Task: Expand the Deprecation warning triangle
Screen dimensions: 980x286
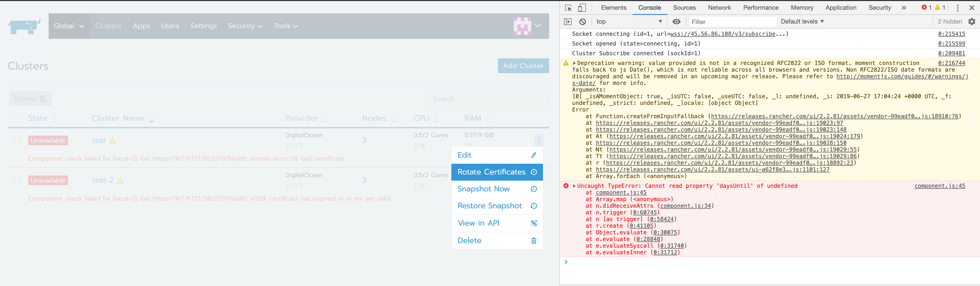Action: click(x=574, y=63)
